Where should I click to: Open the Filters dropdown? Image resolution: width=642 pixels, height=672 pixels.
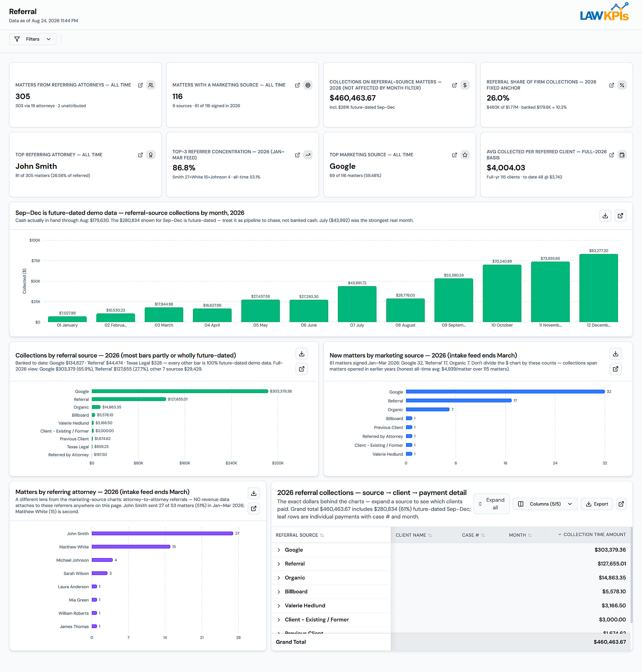(x=33, y=39)
